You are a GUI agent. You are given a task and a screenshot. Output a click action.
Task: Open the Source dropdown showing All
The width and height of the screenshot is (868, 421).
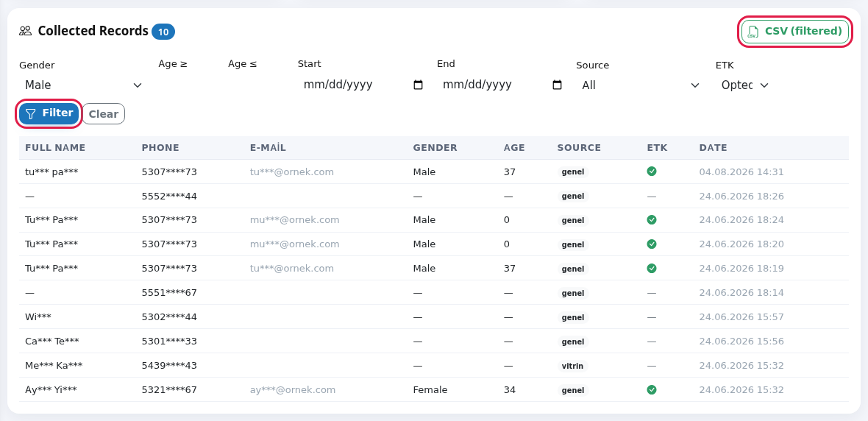(x=641, y=85)
